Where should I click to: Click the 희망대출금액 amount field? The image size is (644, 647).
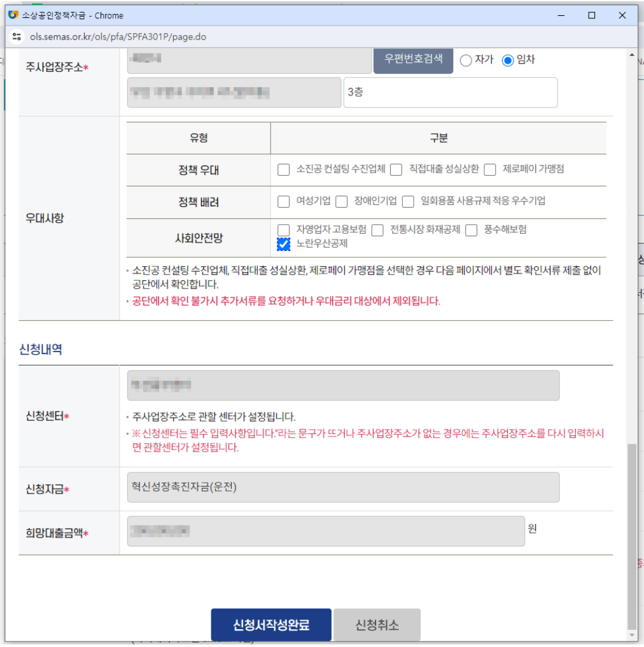point(326,531)
